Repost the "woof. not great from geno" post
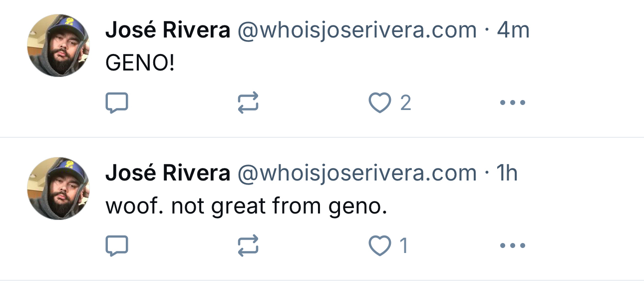The image size is (644, 283). 248,245
